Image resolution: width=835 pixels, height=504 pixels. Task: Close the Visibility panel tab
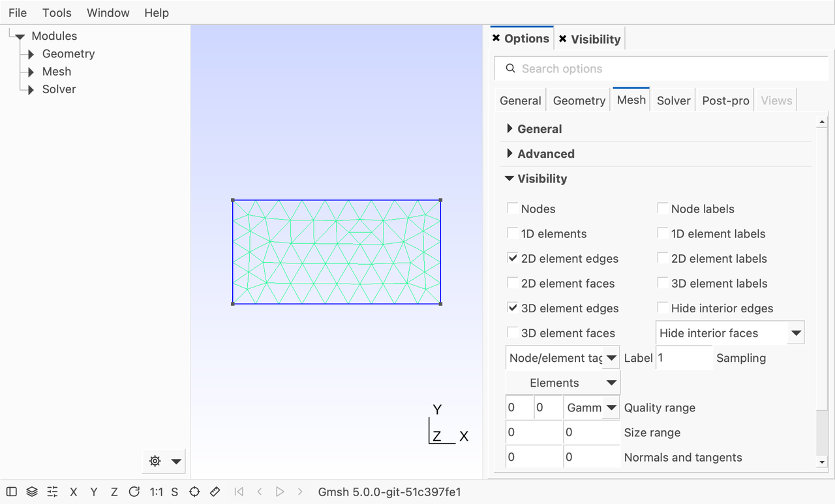563,39
